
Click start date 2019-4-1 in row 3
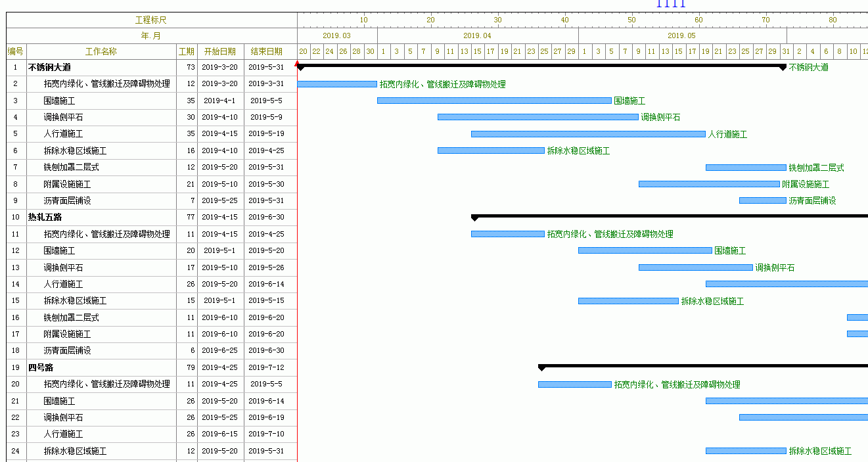click(220, 101)
